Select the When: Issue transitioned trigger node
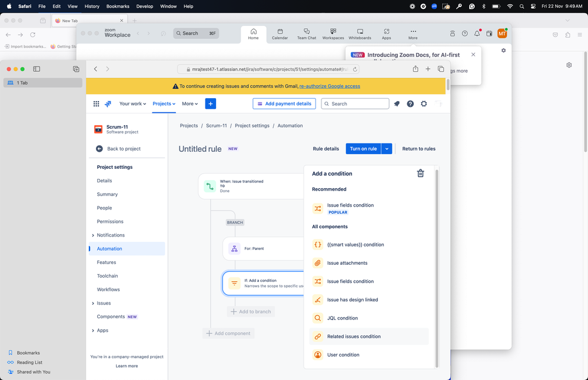Screen dimensions: 588x380 pos(251,186)
